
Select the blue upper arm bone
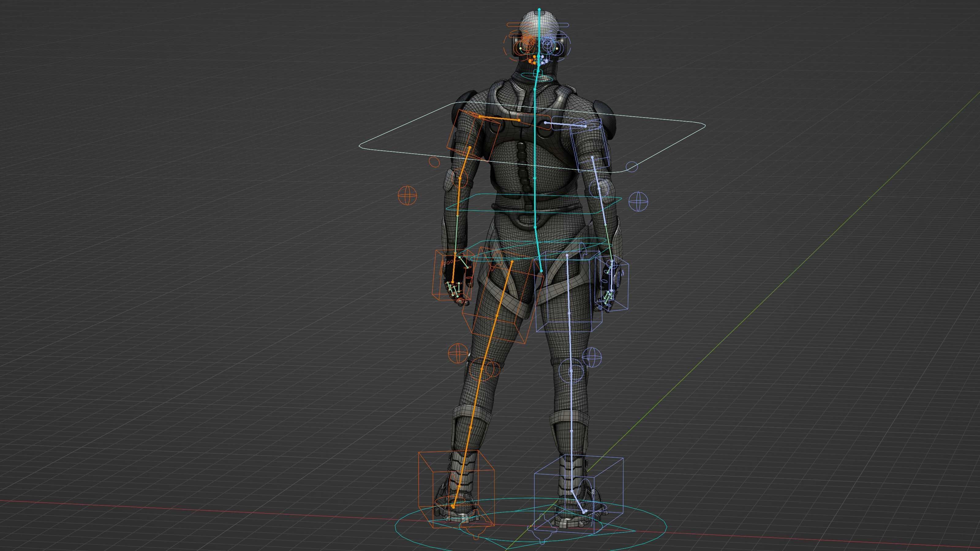(x=596, y=173)
